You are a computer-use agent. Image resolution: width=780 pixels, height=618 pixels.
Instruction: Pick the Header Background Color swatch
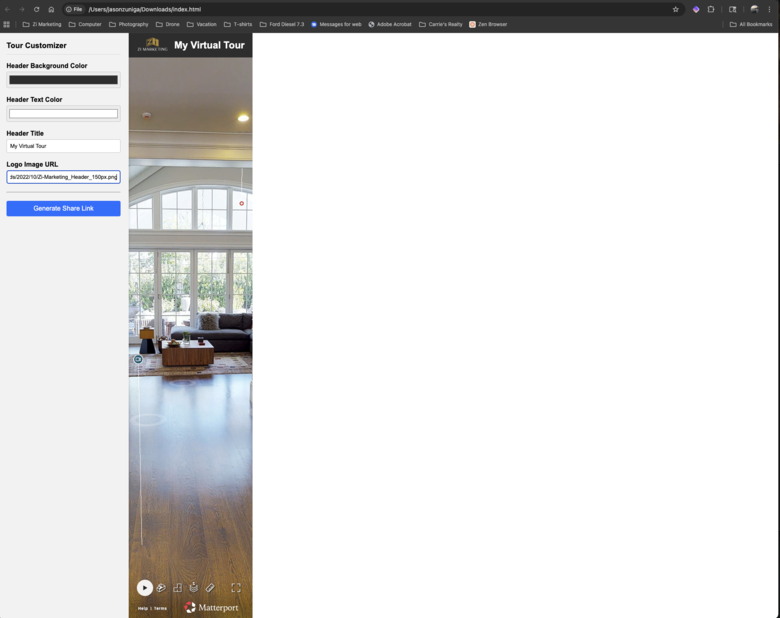pyautogui.click(x=63, y=80)
